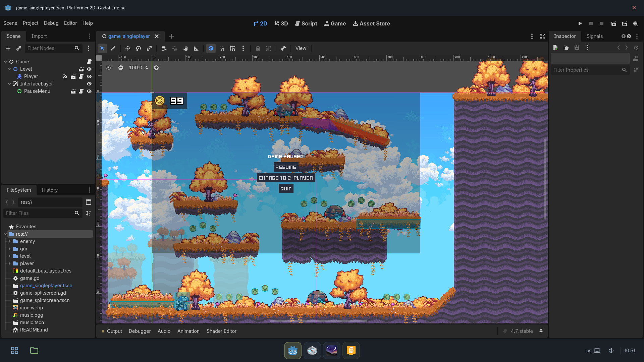Expand the player folder

(9, 263)
